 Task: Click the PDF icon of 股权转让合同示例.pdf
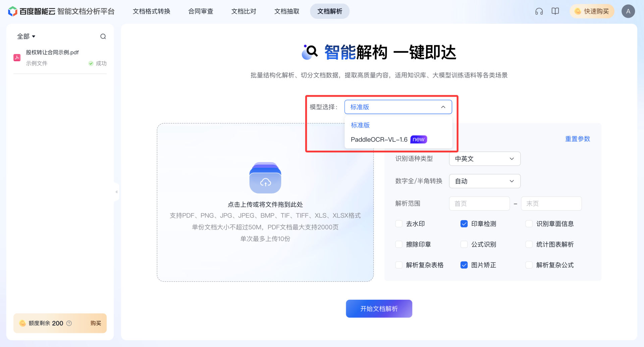[x=17, y=58]
